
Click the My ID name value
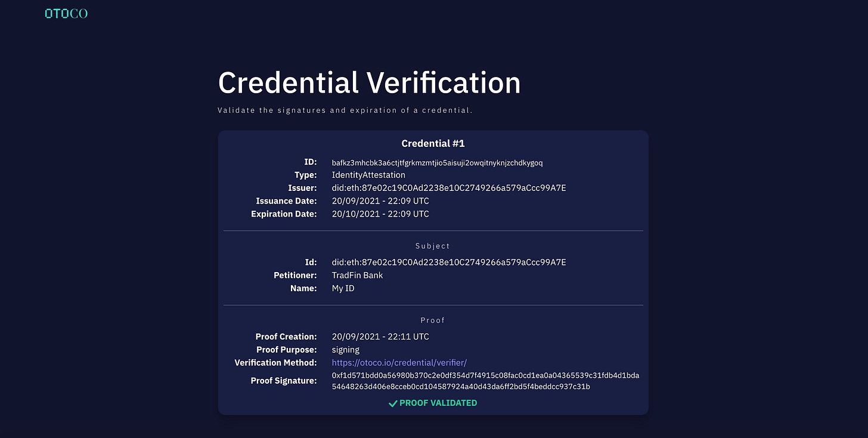[343, 289]
